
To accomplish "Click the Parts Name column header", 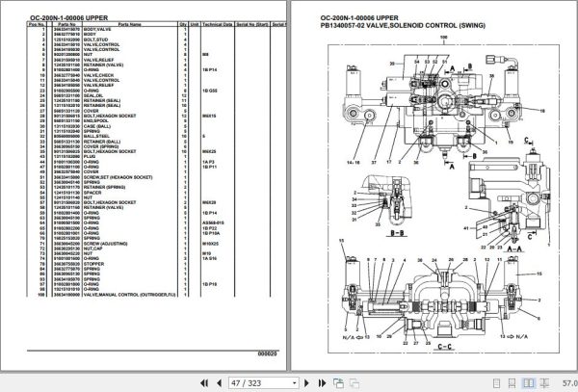I will click(x=130, y=24).
